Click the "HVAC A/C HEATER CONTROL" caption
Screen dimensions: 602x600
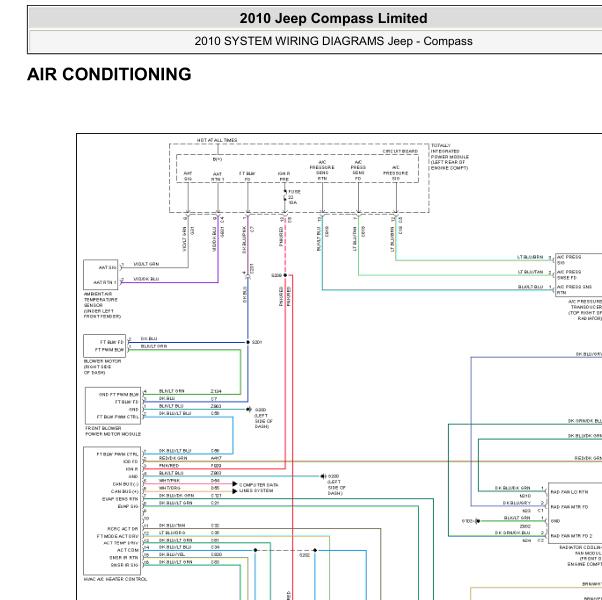(115, 579)
